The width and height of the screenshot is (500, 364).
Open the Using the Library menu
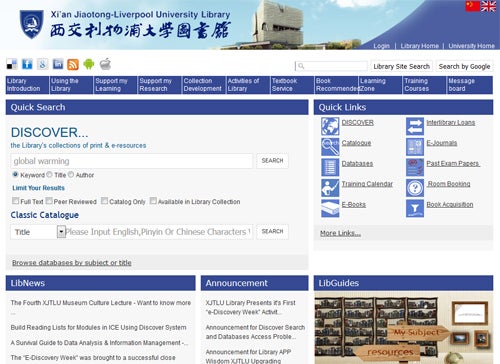coord(71,85)
